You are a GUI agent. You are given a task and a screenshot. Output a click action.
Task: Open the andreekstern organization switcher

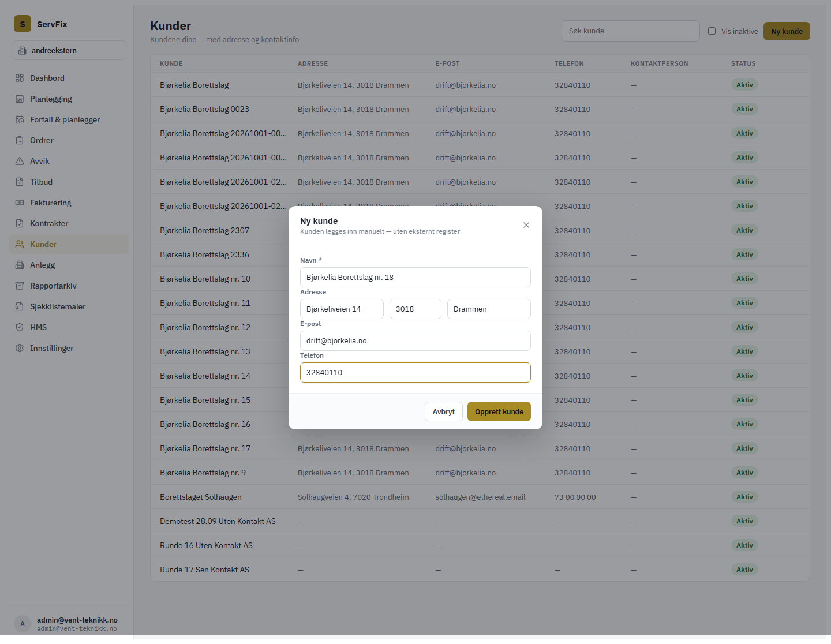tap(69, 50)
